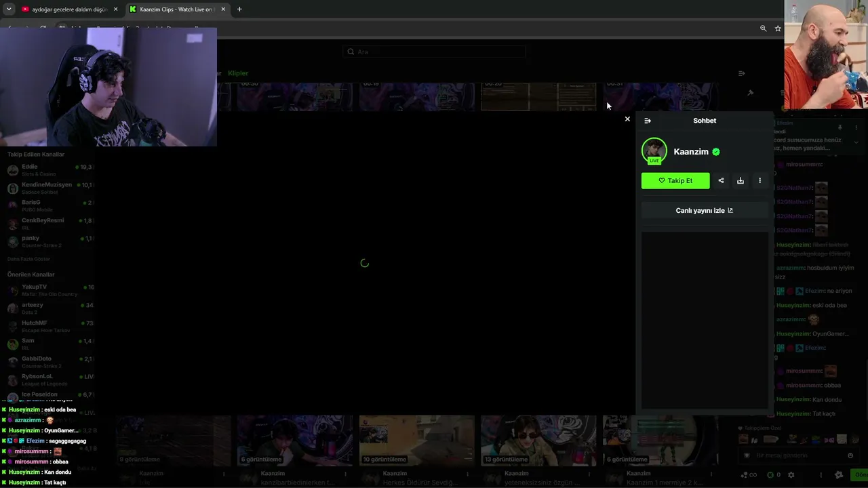The width and height of the screenshot is (868, 488).
Task: Open a new browser tab
Action: [x=239, y=9]
